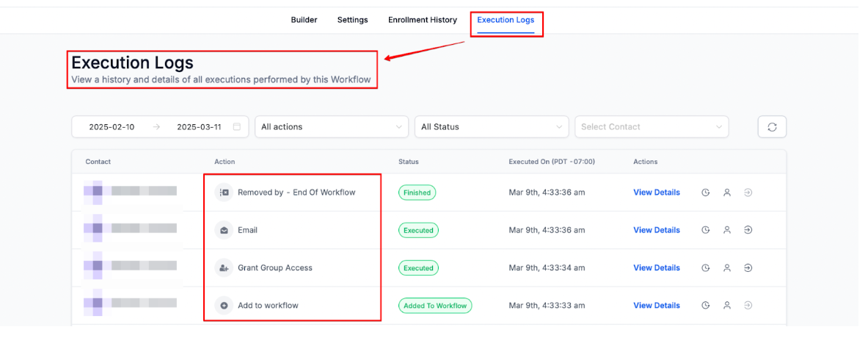Click the start date 2025-02-10 field
Image resolution: width=868 pixels, height=338 pixels.
point(112,127)
